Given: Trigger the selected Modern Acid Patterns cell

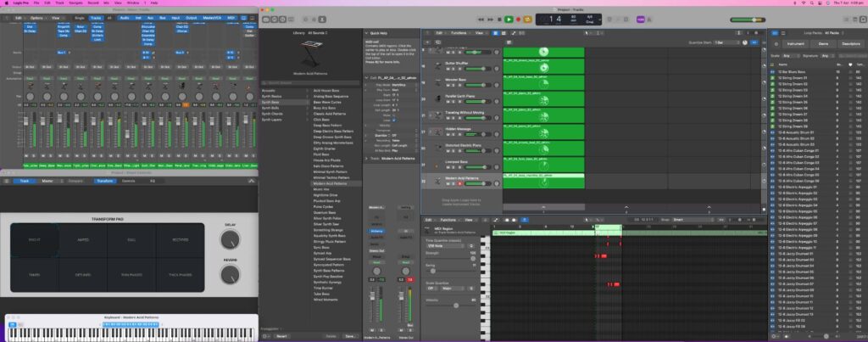Looking at the screenshot, I should coord(543,182).
